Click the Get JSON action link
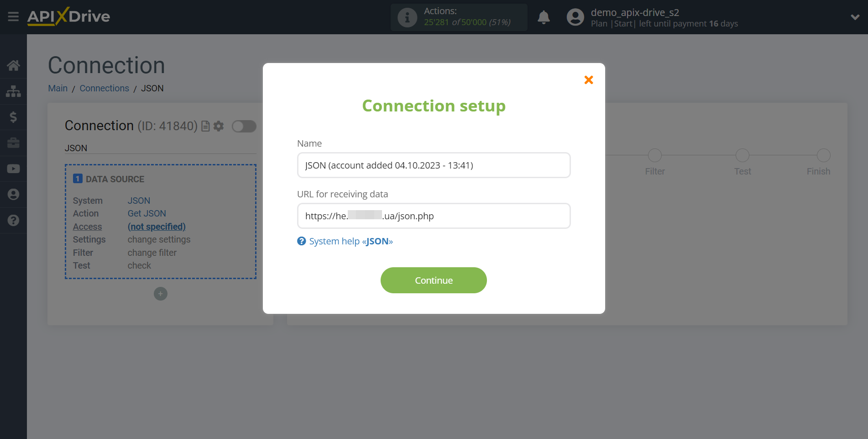Image resolution: width=868 pixels, height=439 pixels. coord(146,213)
